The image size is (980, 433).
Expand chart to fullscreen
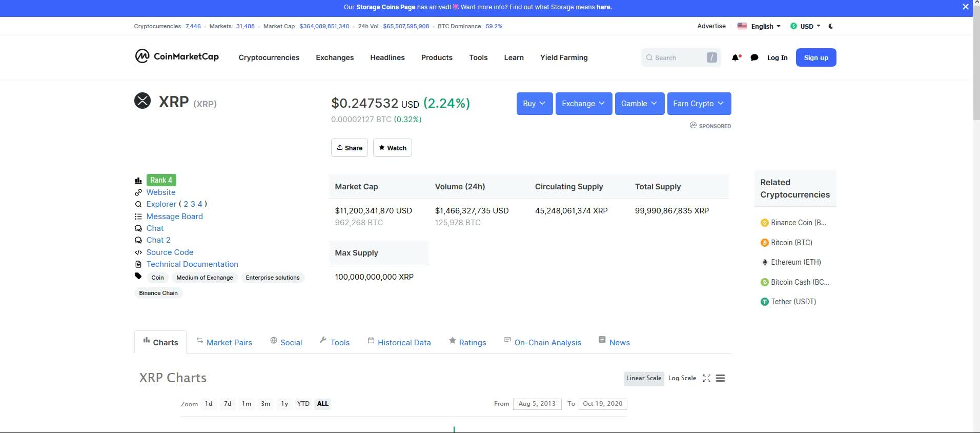[706, 378]
